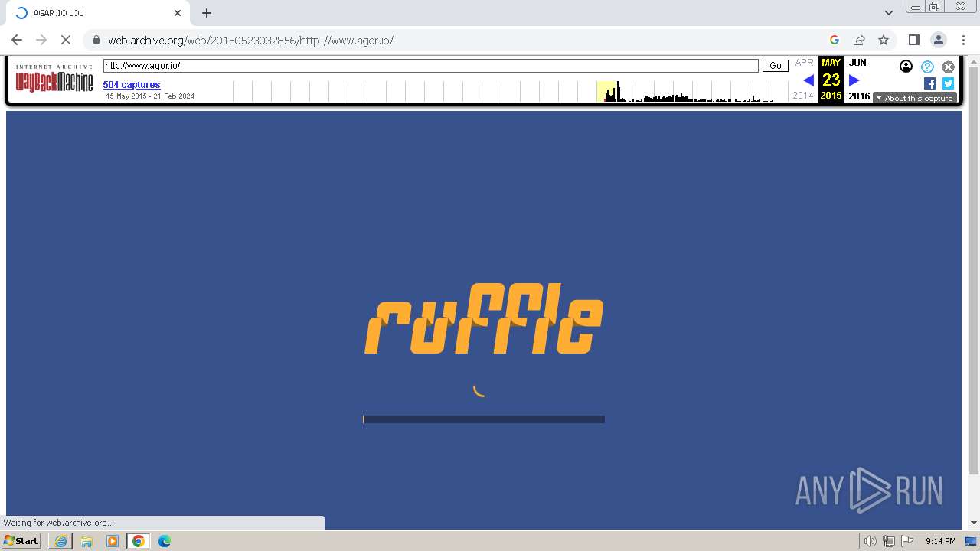980x551 pixels.
Task: Open a new browser tab
Action: coord(207,13)
